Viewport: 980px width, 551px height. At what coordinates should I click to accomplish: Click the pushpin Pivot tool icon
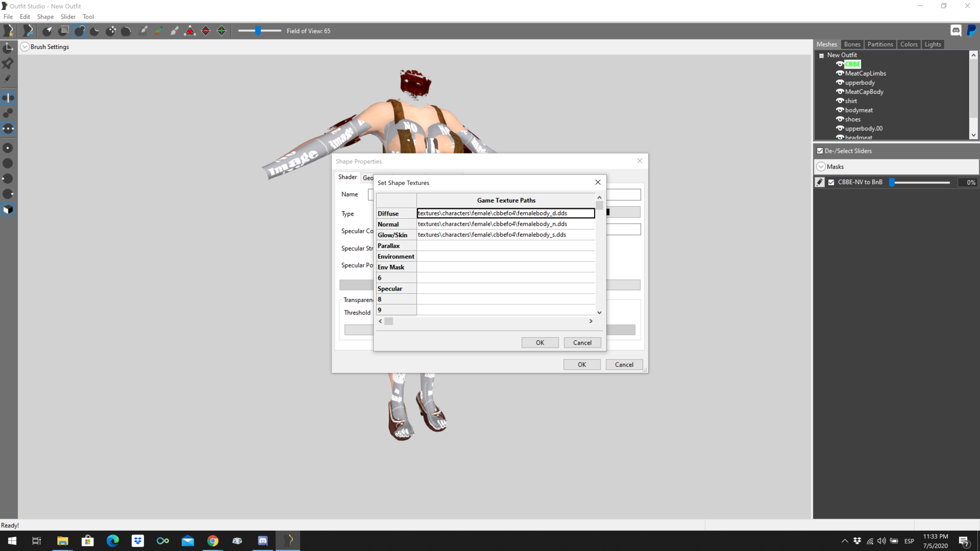click(x=8, y=63)
